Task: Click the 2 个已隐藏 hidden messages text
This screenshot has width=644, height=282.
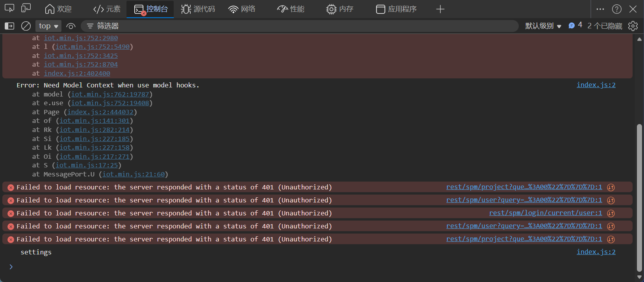Action: tap(605, 26)
